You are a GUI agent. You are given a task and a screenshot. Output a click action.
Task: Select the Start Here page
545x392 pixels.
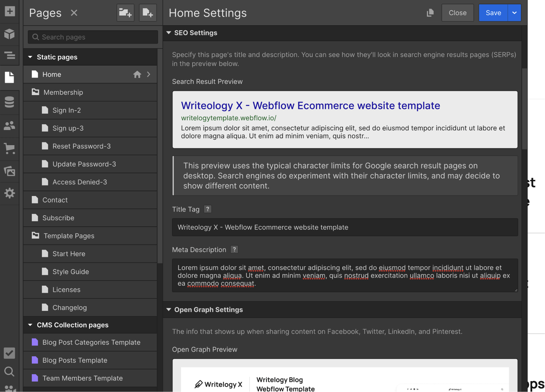point(90,253)
